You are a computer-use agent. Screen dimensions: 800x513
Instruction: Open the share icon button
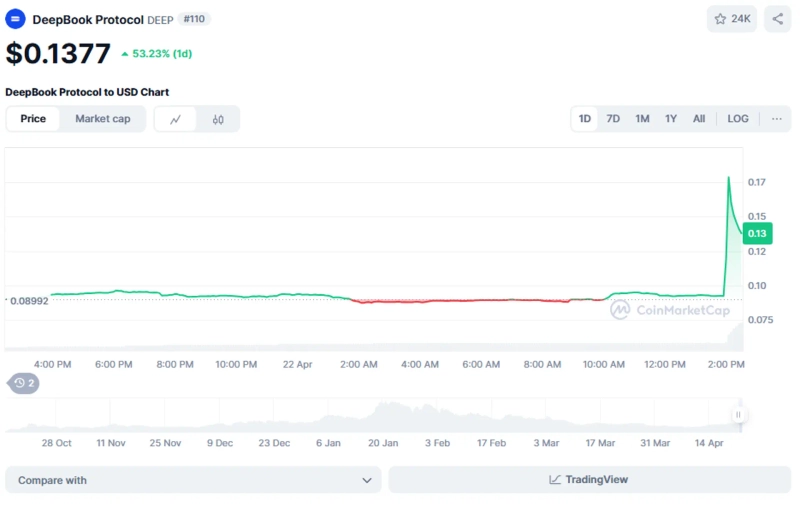tap(778, 18)
